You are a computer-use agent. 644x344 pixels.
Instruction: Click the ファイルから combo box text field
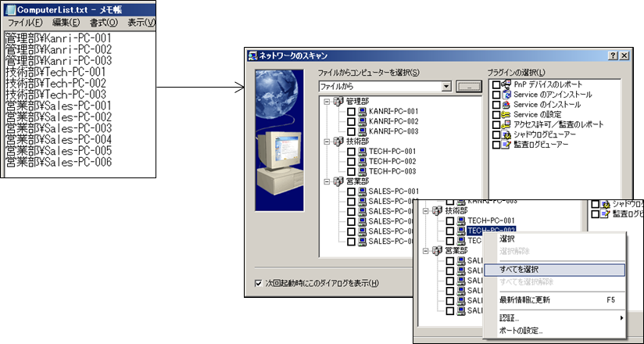pos(380,87)
